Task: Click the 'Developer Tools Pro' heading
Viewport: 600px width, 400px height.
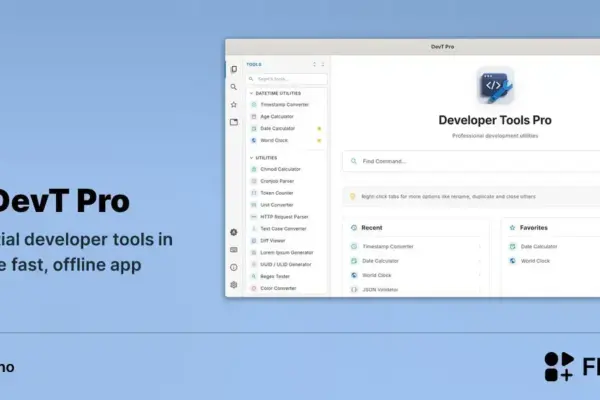Action: (495, 120)
